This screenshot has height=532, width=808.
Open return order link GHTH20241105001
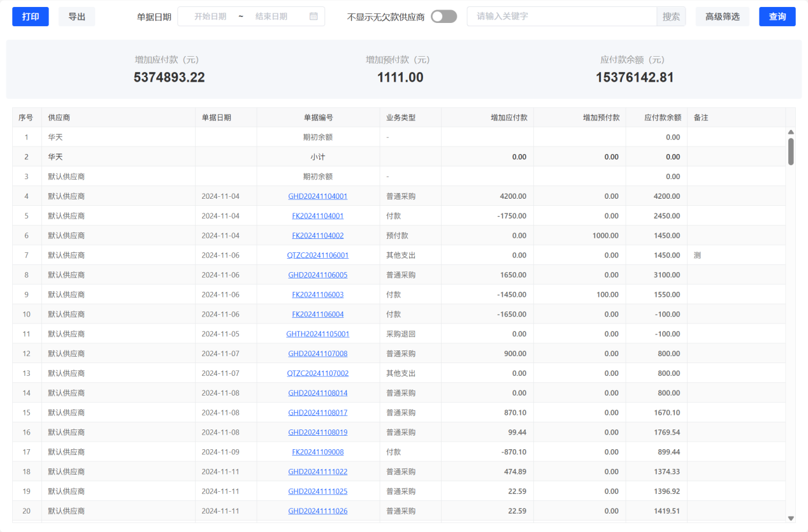[x=317, y=334]
